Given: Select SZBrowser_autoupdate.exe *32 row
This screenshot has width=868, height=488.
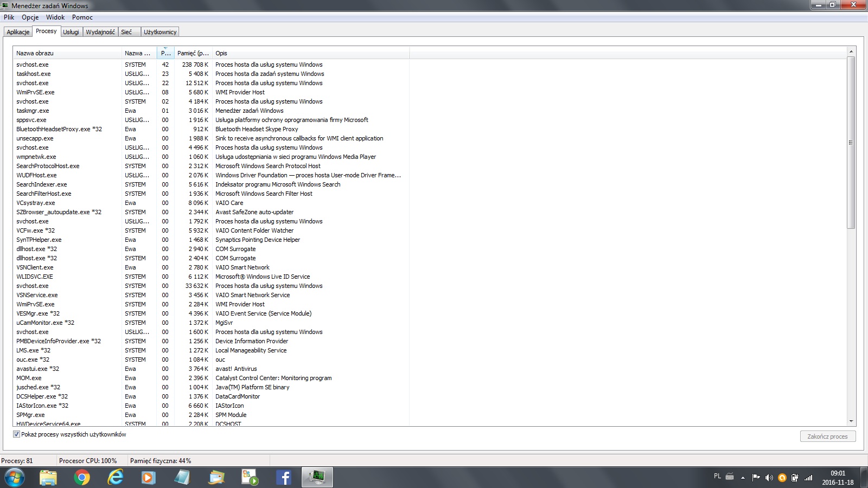Looking at the screenshot, I should (211, 212).
